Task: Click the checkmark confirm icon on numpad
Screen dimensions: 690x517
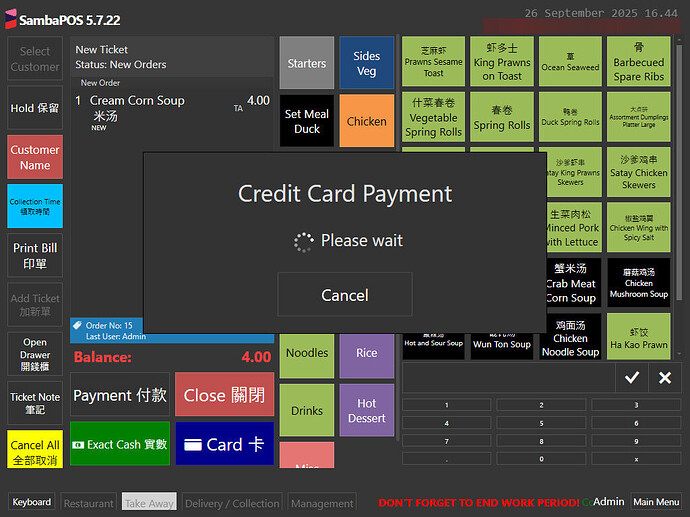Action: pyautogui.click(x=631, y=377)
